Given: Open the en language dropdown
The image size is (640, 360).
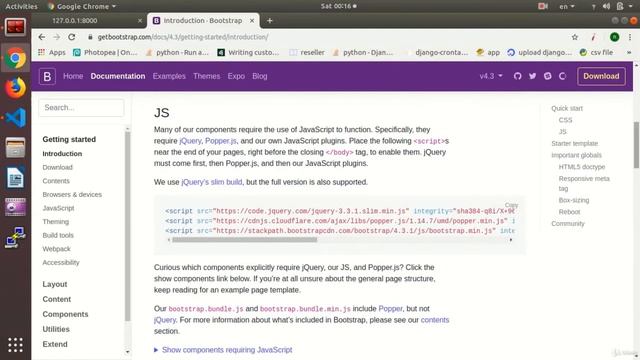Looking at the screenshot, I should click(x=567, y=6).
